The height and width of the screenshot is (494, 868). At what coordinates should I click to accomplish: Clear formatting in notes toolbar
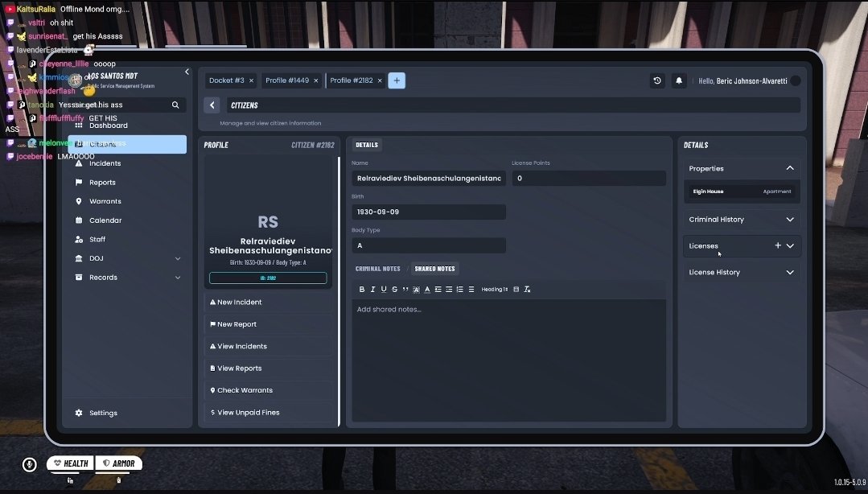tap(527, 289)
